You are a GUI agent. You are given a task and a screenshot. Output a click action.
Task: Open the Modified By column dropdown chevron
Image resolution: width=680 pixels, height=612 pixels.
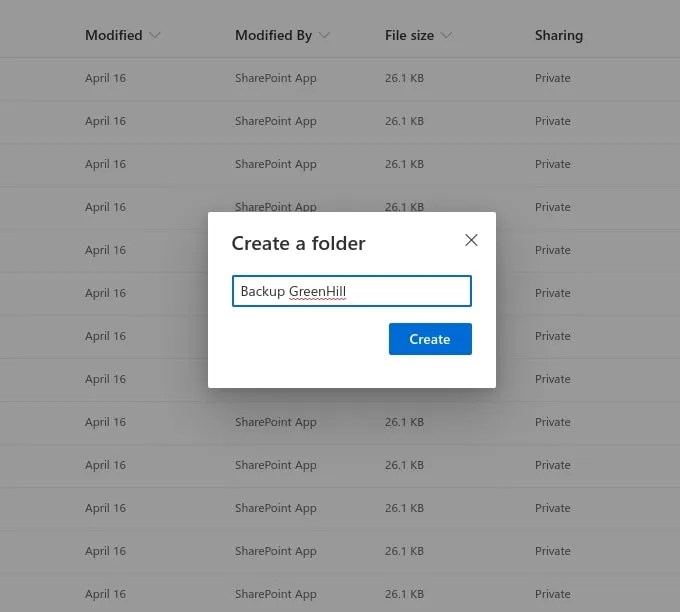point(324,35)
